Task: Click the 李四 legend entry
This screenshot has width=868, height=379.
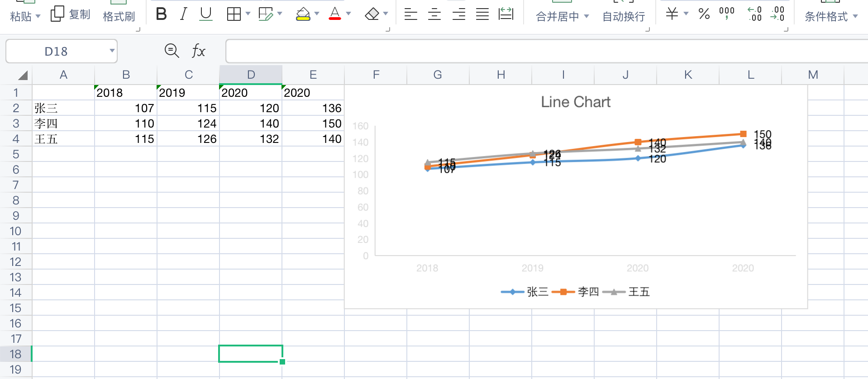Action: click(576, 292)
